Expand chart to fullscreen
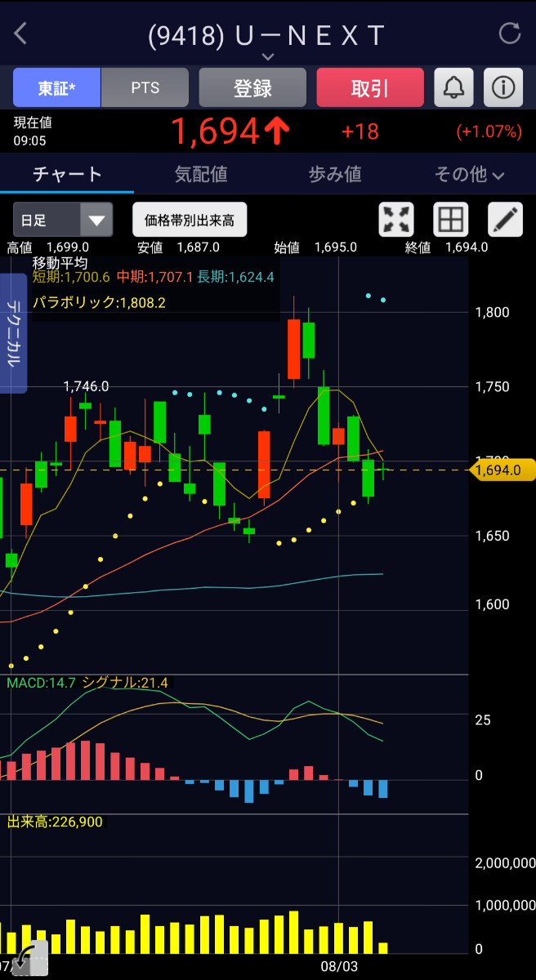 point(397,219)
